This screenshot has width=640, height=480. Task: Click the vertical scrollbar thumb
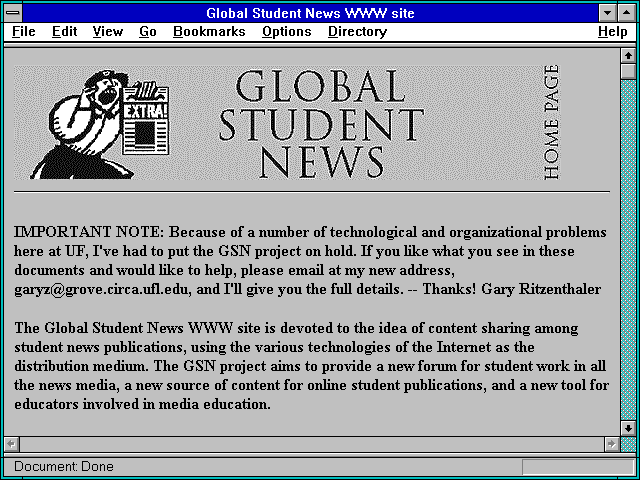628,71
